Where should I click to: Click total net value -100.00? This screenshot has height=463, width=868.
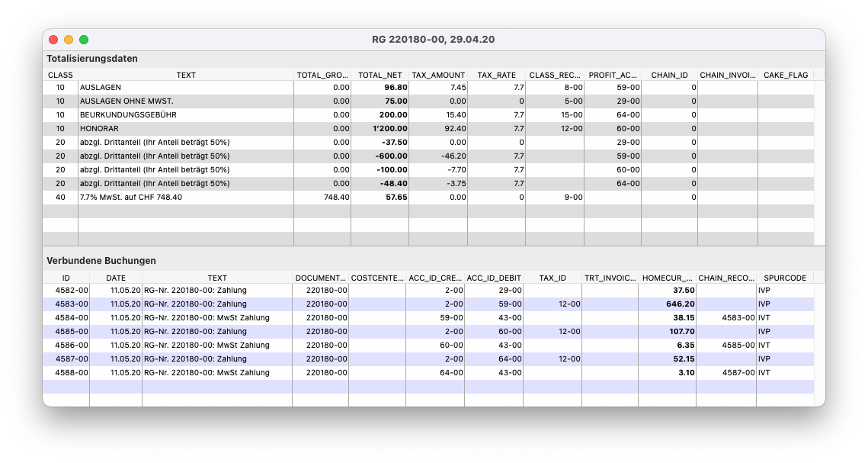pyautogui.click(x=392, y=170)
